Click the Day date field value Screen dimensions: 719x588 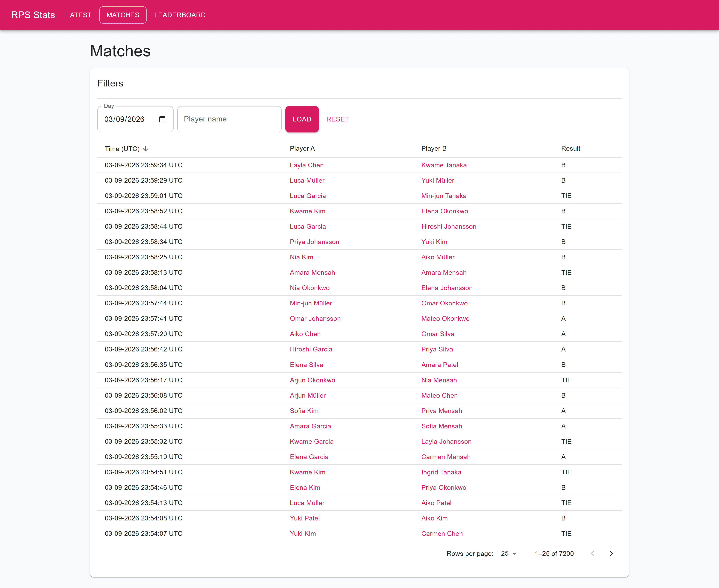click(124, 119)
